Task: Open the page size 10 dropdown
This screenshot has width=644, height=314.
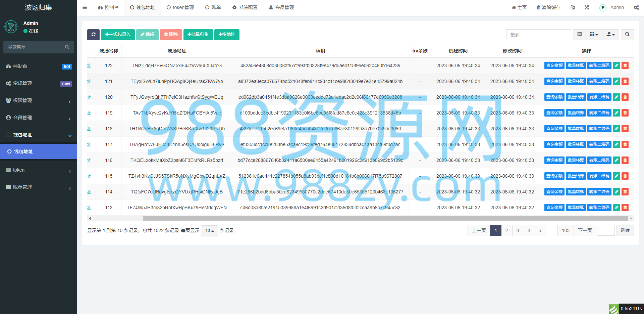Action: coord(210,231)
